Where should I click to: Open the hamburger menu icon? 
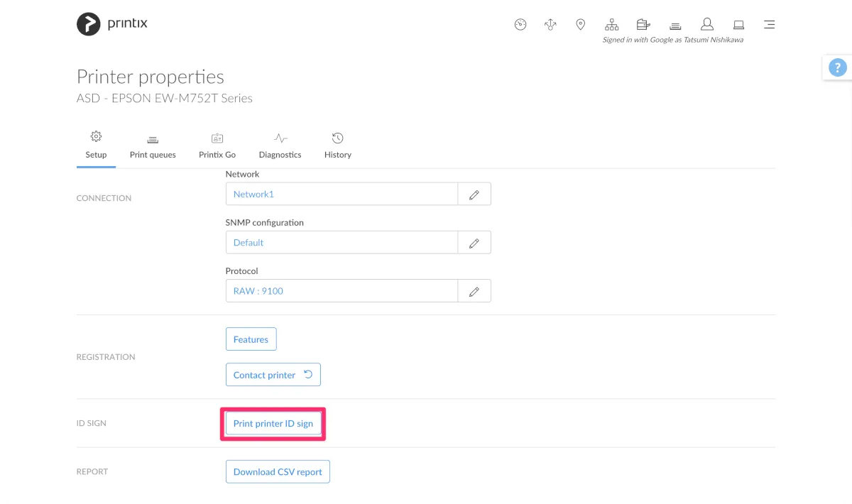click(x=769, y=25)
